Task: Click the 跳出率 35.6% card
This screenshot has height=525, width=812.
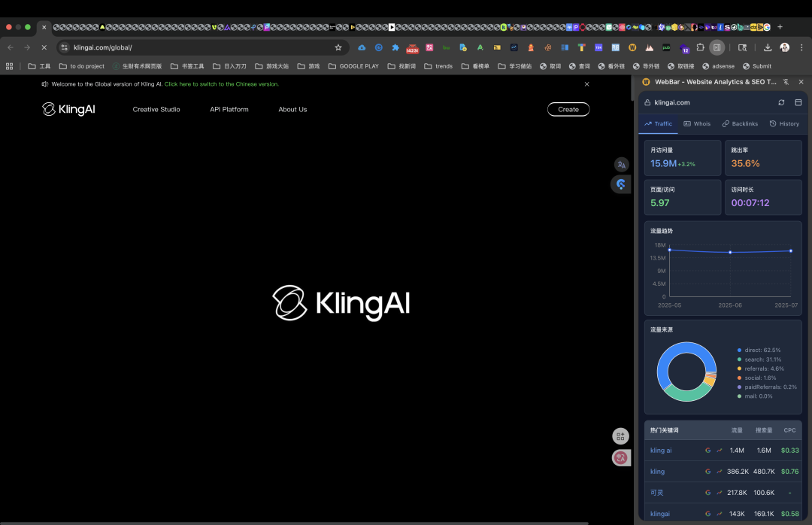Action: [763, 158]
